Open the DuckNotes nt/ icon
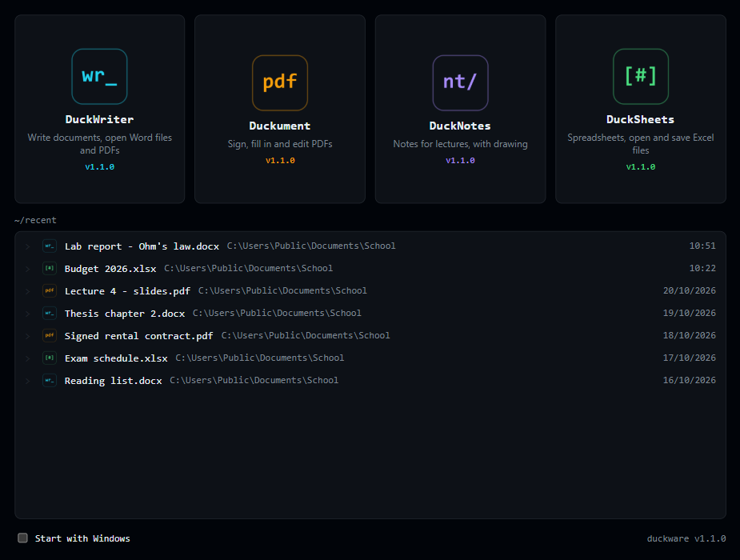This screenshot has width=740, height=560. tap(460, 82)
